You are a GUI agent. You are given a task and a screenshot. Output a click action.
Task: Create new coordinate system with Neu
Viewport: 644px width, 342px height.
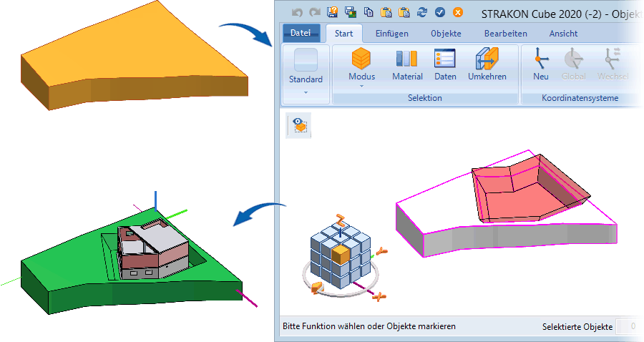541,60
